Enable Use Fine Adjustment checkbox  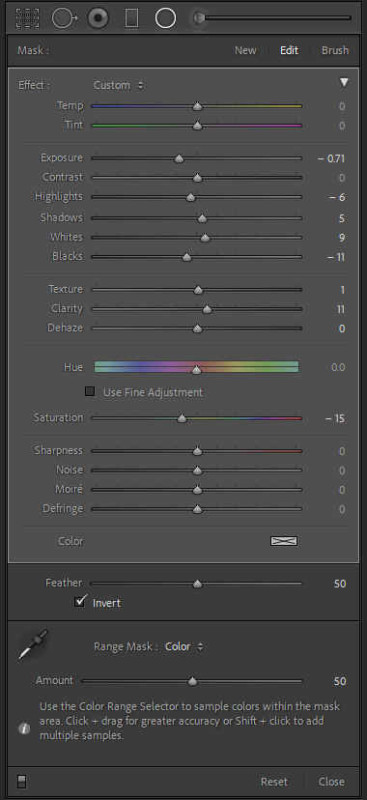[x=90, y=392]
